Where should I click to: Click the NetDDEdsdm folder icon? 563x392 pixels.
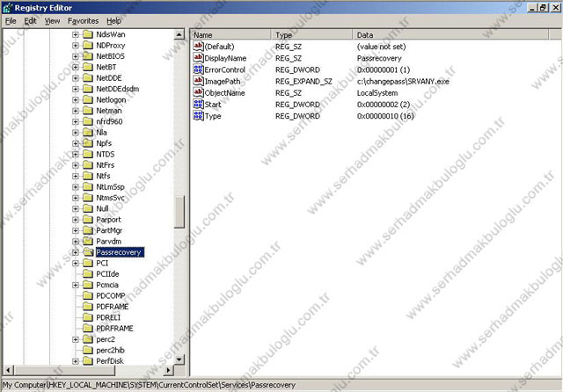coord(88,89)
